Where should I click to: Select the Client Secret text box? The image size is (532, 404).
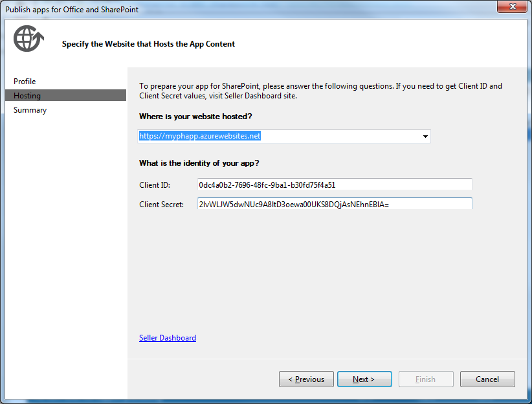coord(334,203)
